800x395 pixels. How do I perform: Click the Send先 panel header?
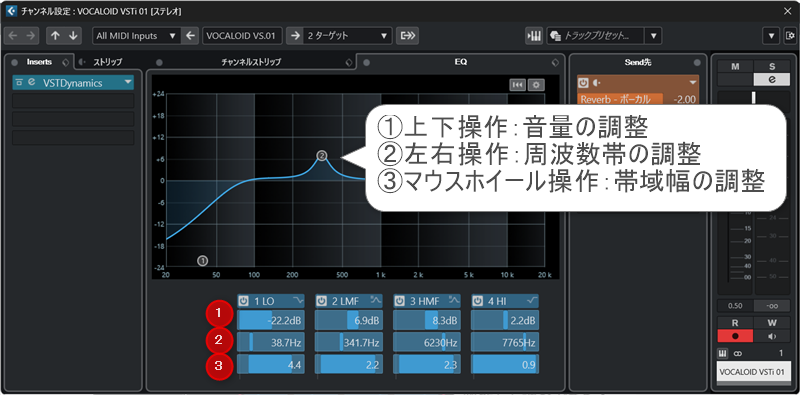(638, 62)
